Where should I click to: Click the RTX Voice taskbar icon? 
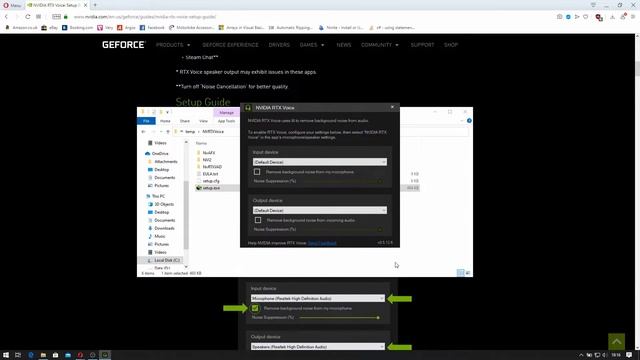[x=105, y=355]
